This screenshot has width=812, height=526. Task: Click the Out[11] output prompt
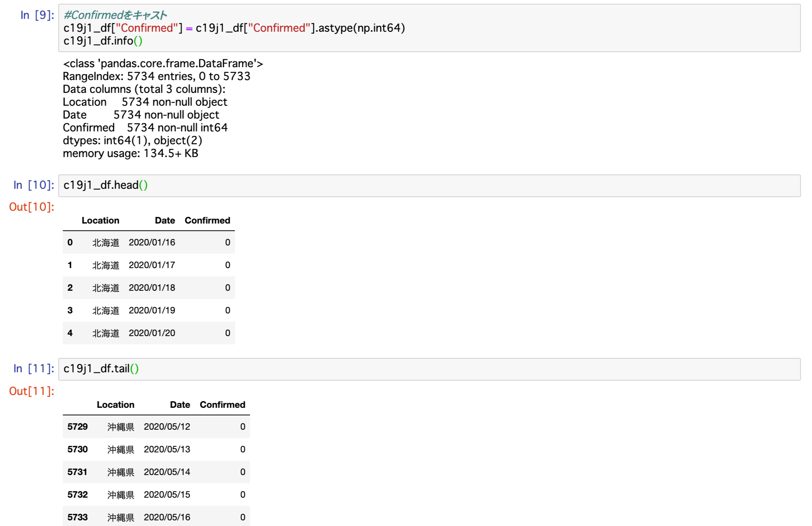point(32,391)
